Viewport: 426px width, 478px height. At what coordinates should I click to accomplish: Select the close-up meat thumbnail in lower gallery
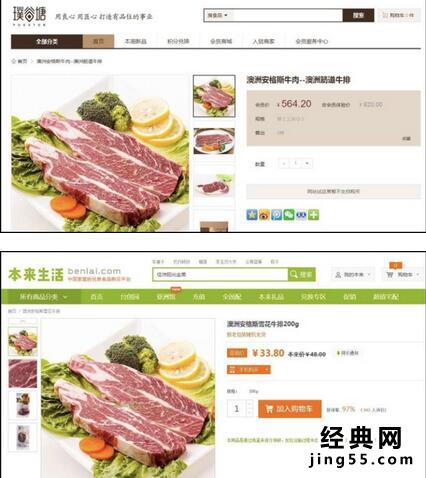click(x=23, y=373)
